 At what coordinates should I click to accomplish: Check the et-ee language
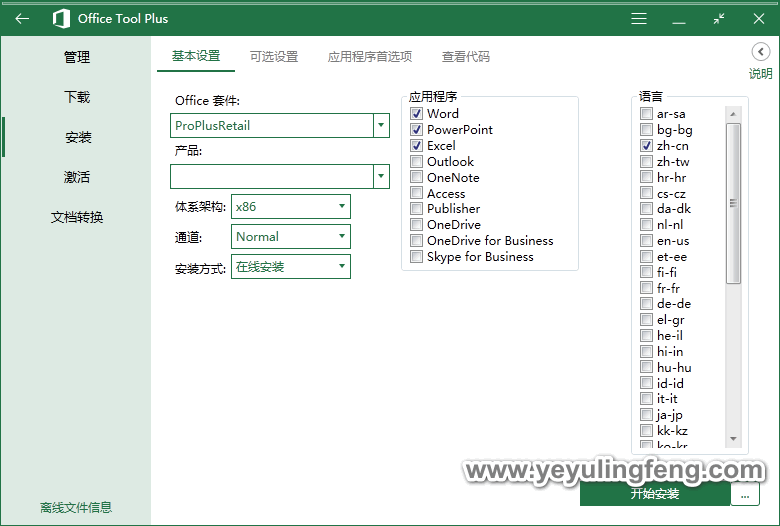coord(646,257)
